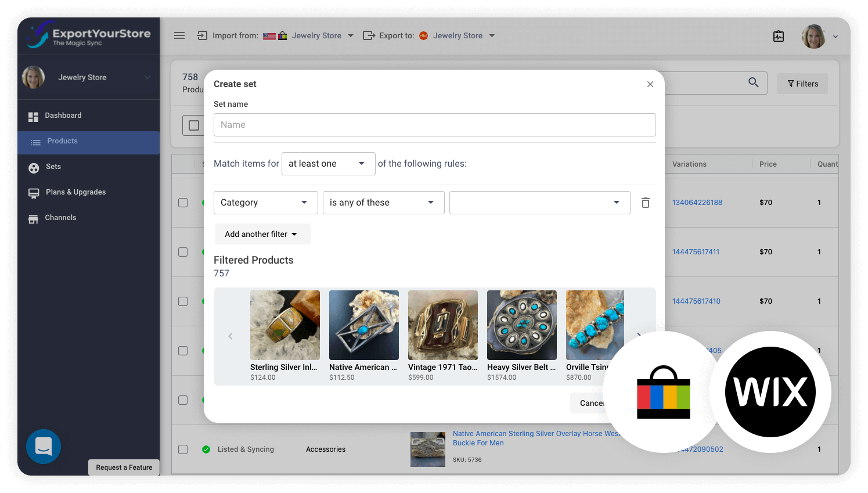This screenshot has height=493, width=868.
Task: Check the first product row checkbox
Action: tap(183, 202)
